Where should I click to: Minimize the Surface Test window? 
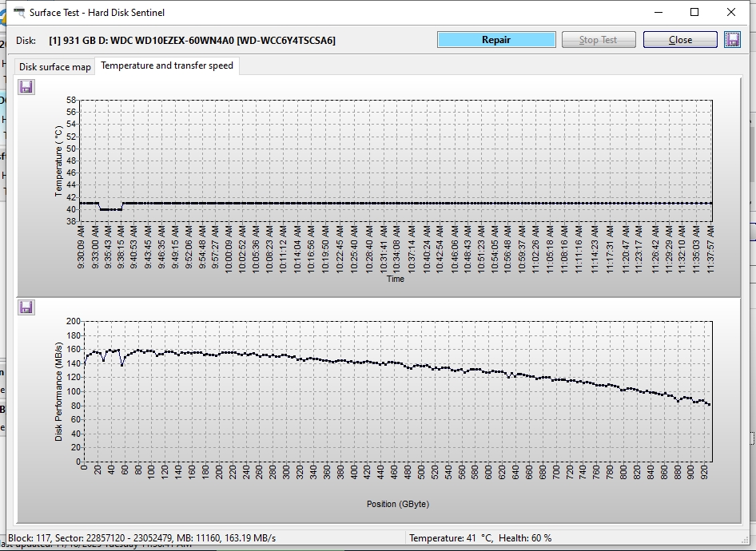click(658, 13)
